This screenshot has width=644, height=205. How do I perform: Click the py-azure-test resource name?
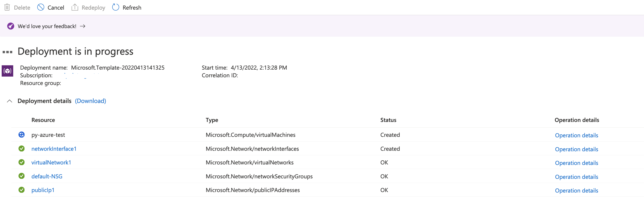pos(48,135)
